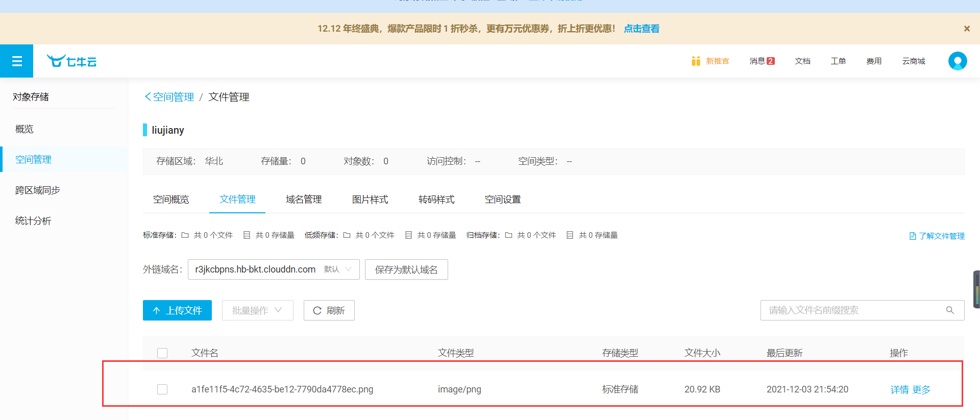Select the a1fe11f5 png file checkbox
The image size is (980, 420).
coord(162,389)
